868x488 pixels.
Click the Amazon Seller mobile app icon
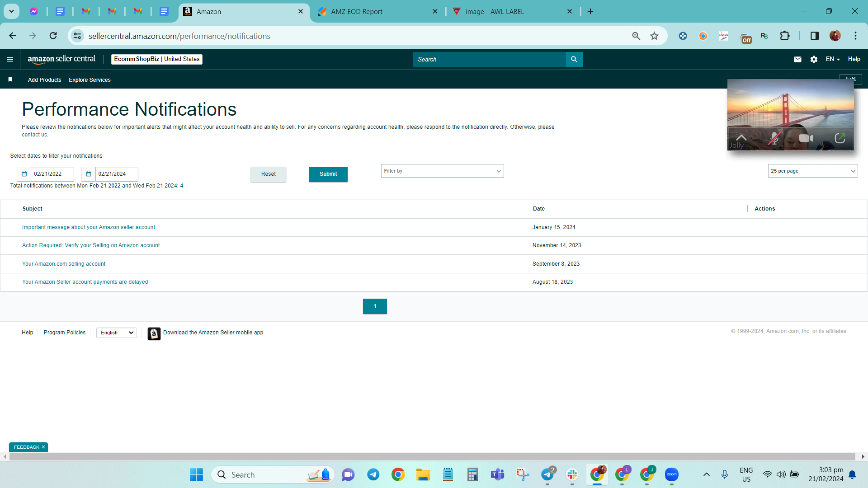[x=154, y=333]
